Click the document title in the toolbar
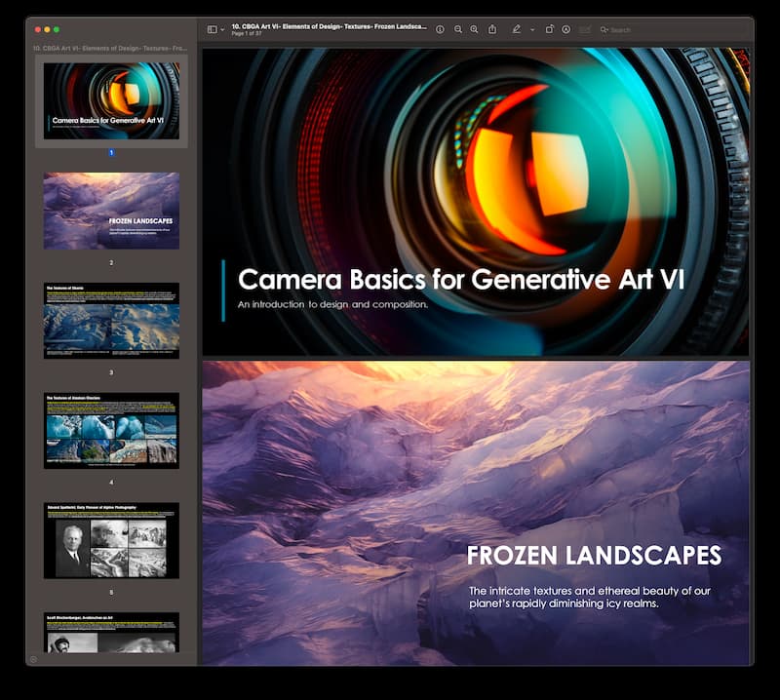 (x=328, y=26)
